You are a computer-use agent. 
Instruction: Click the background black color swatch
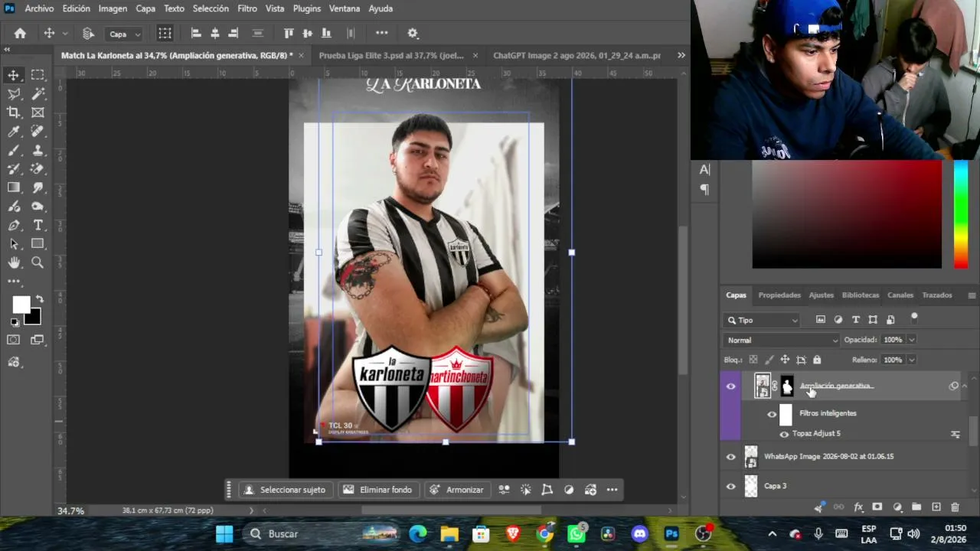pos(33,317)
